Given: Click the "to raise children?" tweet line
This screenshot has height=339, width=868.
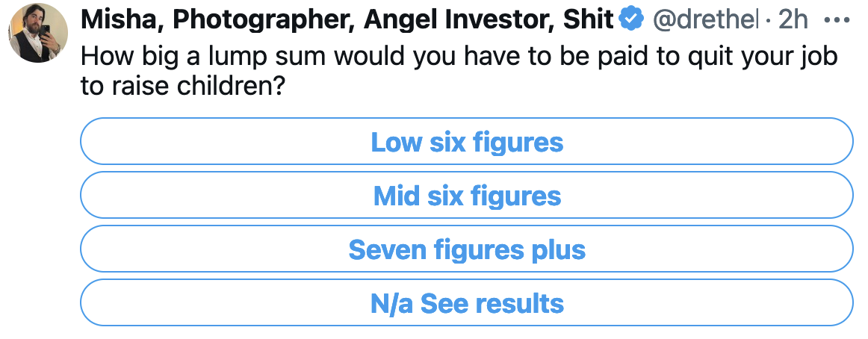Looking at the screenshot, I should click(183, 87).
